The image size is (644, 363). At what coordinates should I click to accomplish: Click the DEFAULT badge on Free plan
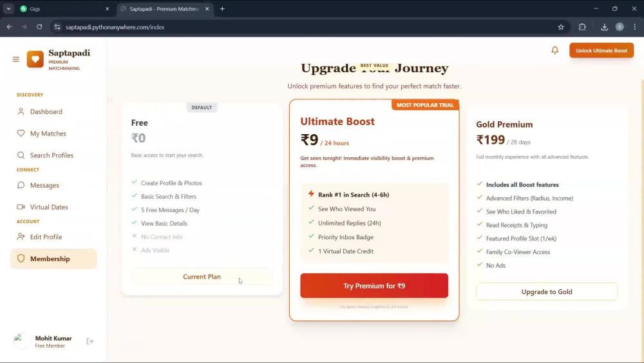coord(202,107)
